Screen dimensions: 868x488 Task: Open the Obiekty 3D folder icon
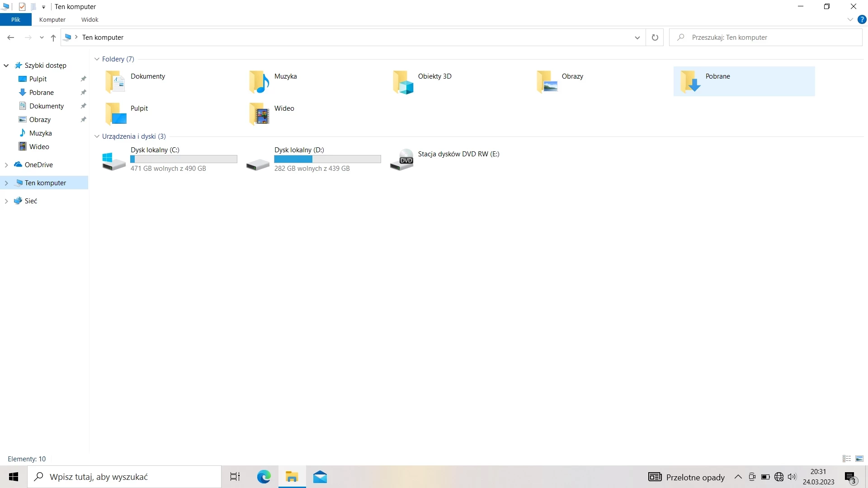(x=403, y=82)
